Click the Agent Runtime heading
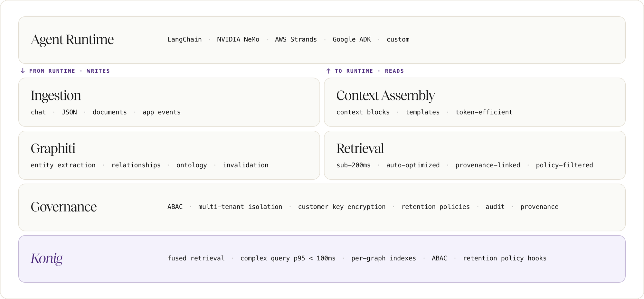The height and width of the screenshot is (299, 644). 72,40
